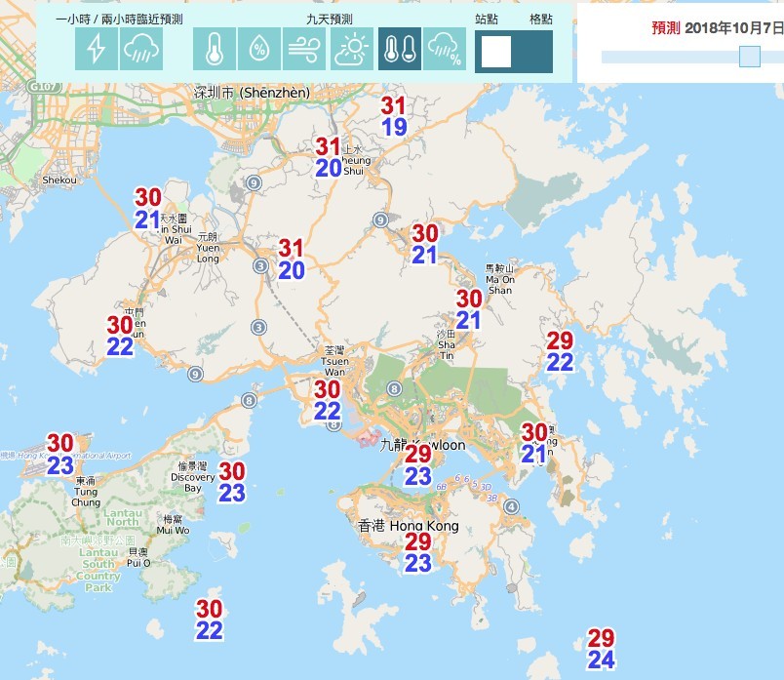The height and width of the screenshot is (680, 784).
Task: Show the nine-day temperature thermometer layer
Action: pyautogui.click(x=214, y=50)
